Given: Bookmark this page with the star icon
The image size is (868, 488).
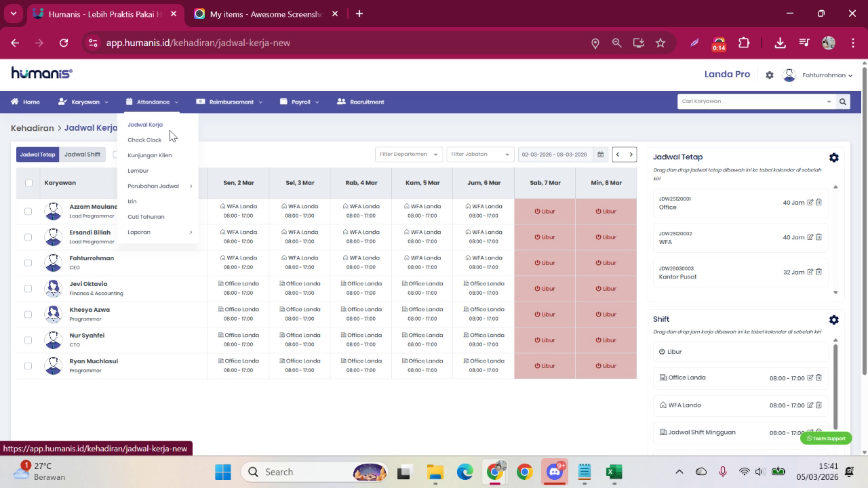Looking at the screenshot, I should point(660,43).
